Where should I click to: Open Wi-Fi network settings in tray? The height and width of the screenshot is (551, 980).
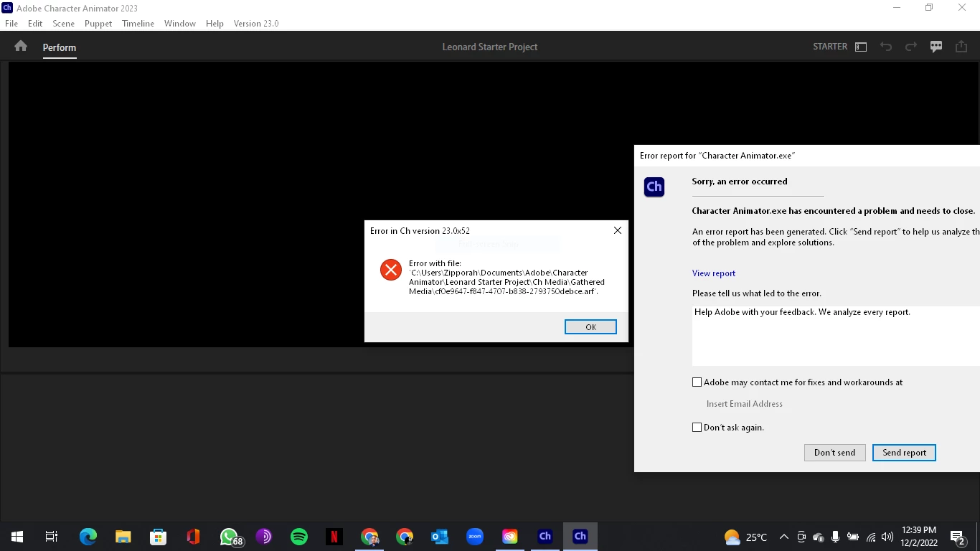tap(871, 537)
